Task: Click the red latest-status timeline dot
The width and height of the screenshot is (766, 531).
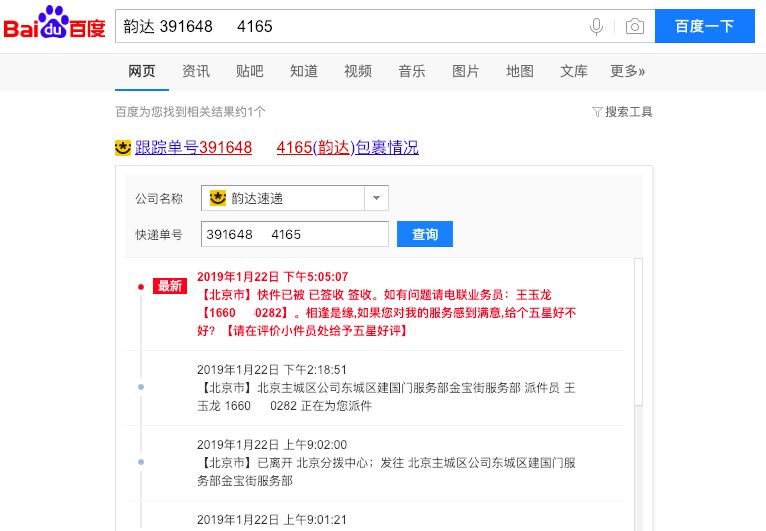Action: pos(141,287)
